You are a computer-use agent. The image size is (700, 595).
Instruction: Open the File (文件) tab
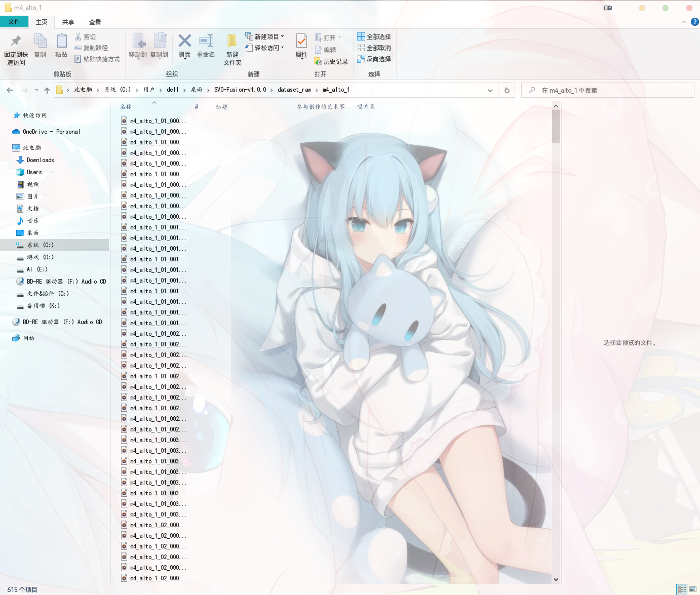14,22
